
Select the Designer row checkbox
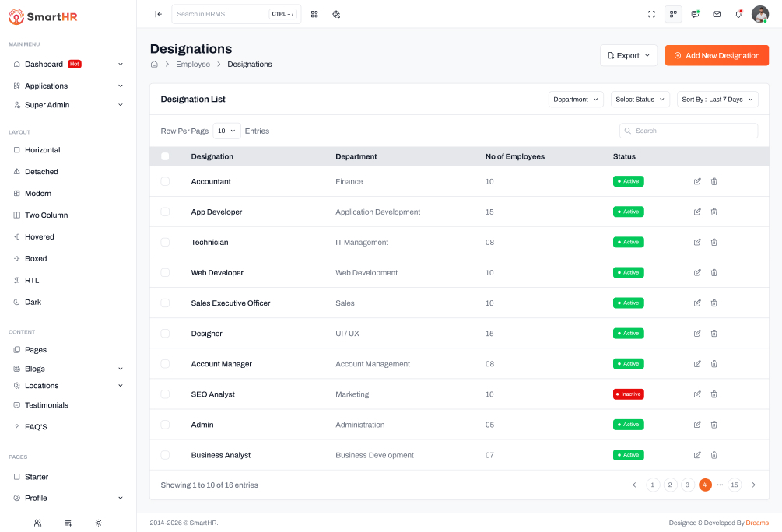point(165,334)
